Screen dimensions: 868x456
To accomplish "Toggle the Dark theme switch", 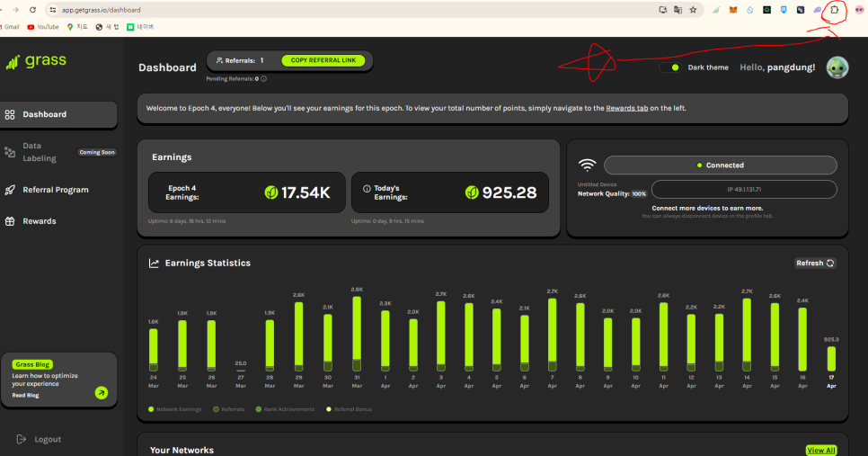I will [x=670, y=67].
